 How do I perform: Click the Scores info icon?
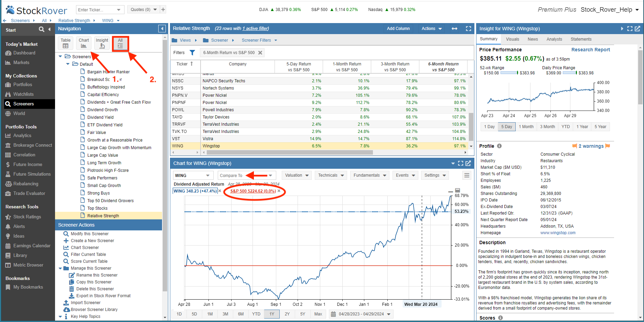point(501,318)
